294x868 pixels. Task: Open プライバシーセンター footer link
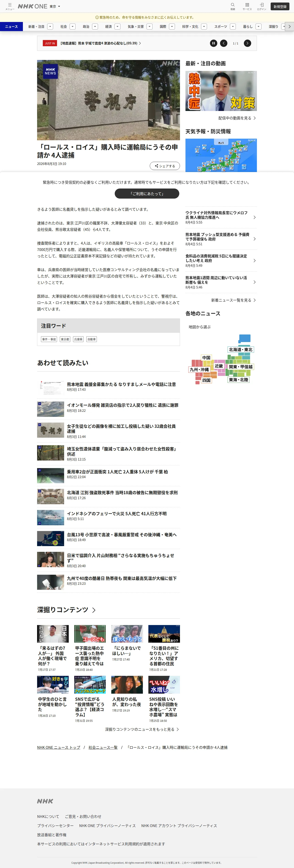click(x=55, y=825)
